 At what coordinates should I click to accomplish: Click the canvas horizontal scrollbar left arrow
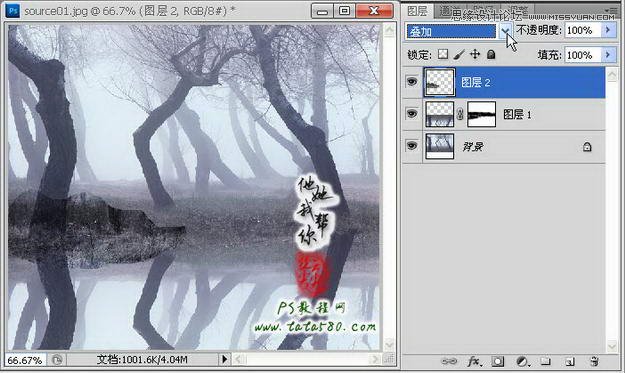(238, 359)
